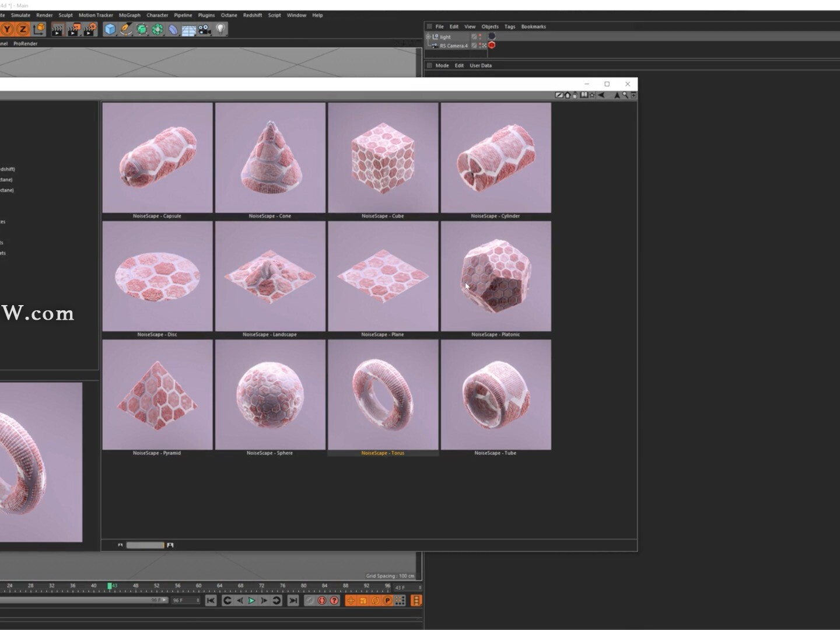Click the Deformer tool icon

(x=173, y=29)
